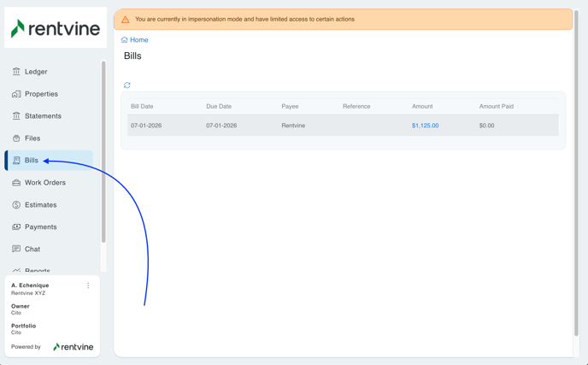This screenshot has width=588, height=365.
Task: Click the Statements sidebar icon
Action: [x=16, y=116]
